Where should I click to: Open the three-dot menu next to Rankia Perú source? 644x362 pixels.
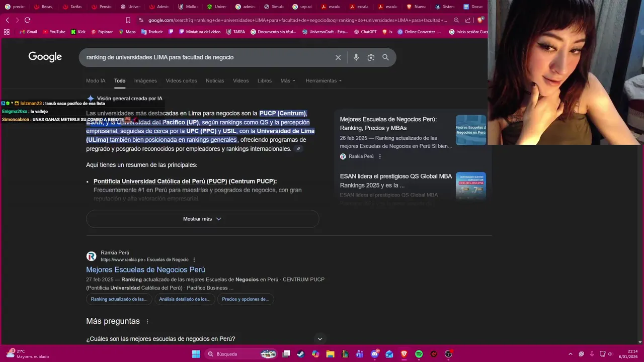(x=380, y=156)
